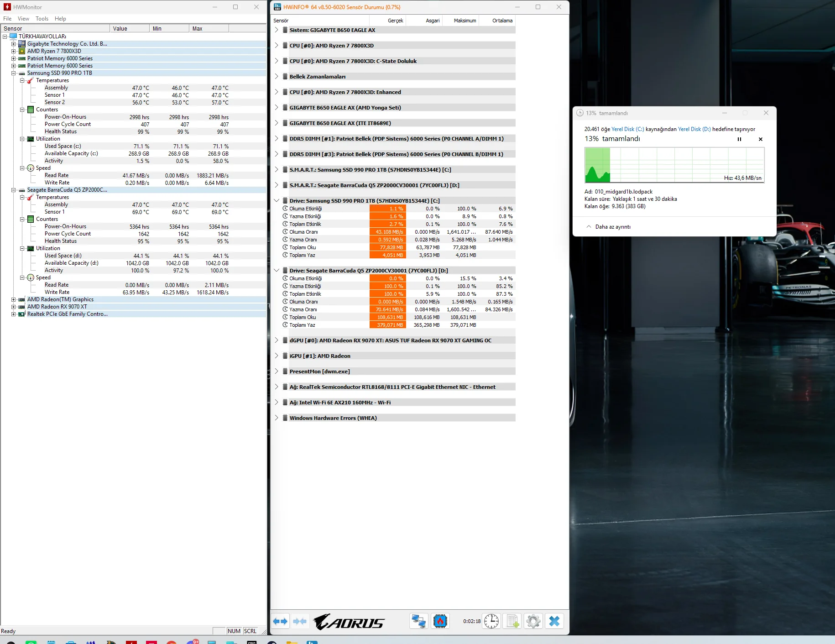Image resolution: width=835 pixels, height=644 pixels.
Task: Click the green transfer speed graph
Action: (x=674, y=165)
